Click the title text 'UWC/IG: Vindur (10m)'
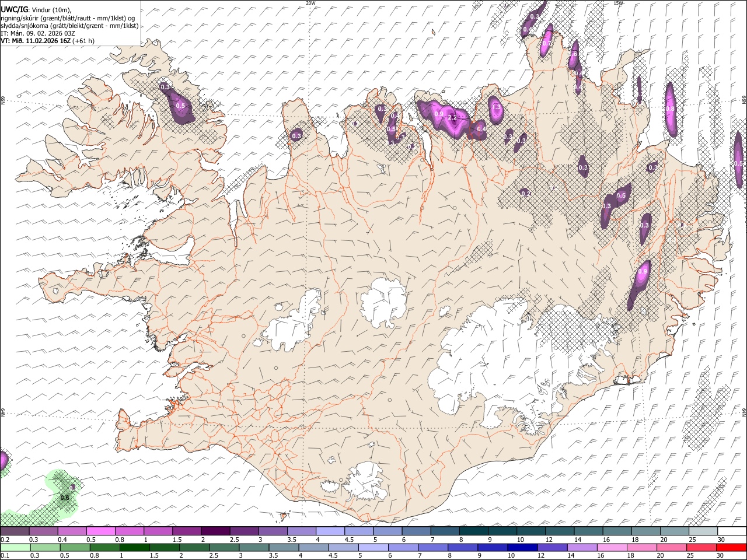 [36, 10]
